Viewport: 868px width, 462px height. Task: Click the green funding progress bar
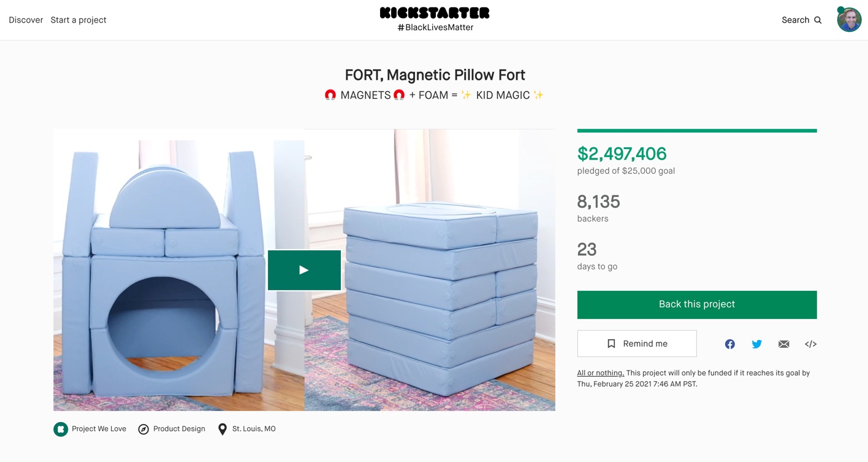point(696,131)
